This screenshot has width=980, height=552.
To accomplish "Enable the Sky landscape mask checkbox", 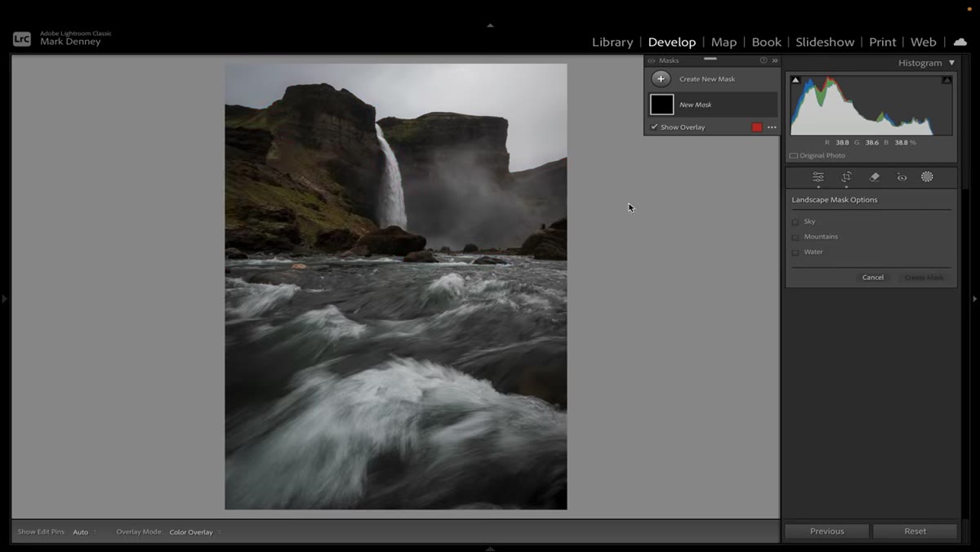I will (x=795, y=222).
